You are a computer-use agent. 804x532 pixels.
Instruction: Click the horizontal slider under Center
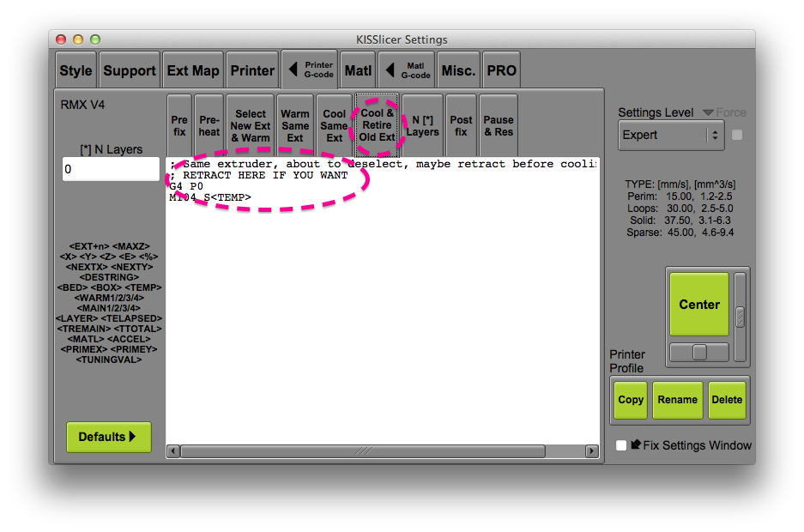pyautogui.click(x=699, y=352)
